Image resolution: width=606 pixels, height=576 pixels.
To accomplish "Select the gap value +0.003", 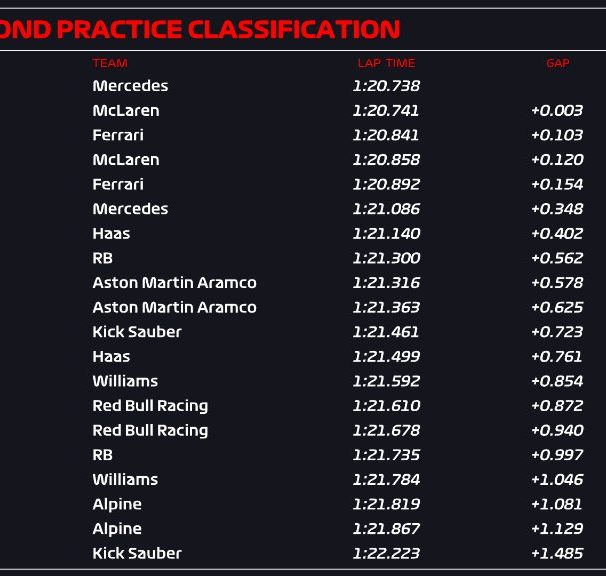I will [557, 111].
